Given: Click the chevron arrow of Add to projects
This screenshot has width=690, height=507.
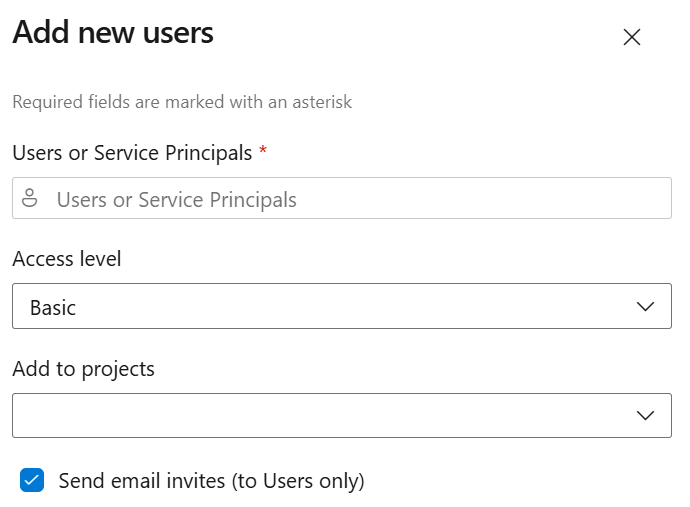Looking at the screenshot, I should pos(645,415).
